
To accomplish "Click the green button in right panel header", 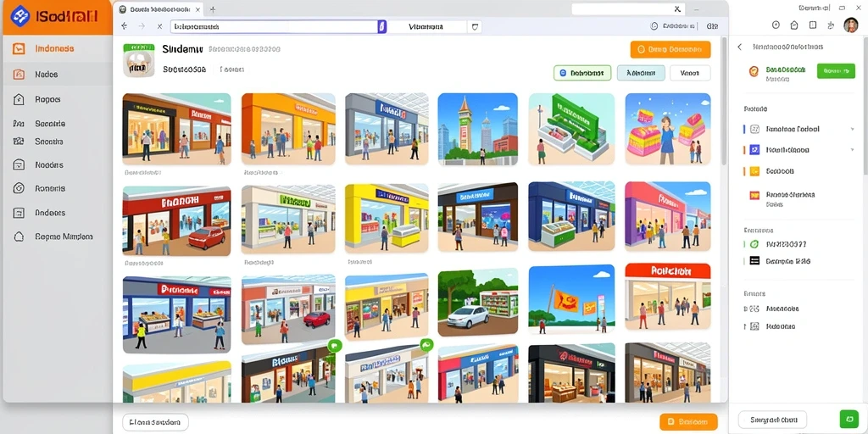I will (x=836, y=71).
